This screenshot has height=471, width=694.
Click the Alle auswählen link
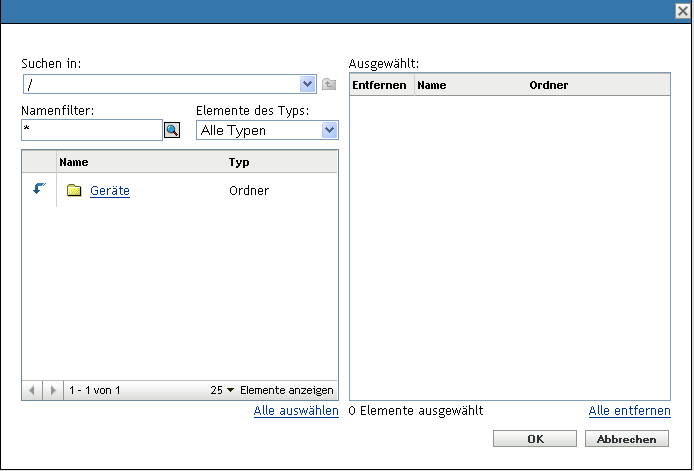(296, 410)
